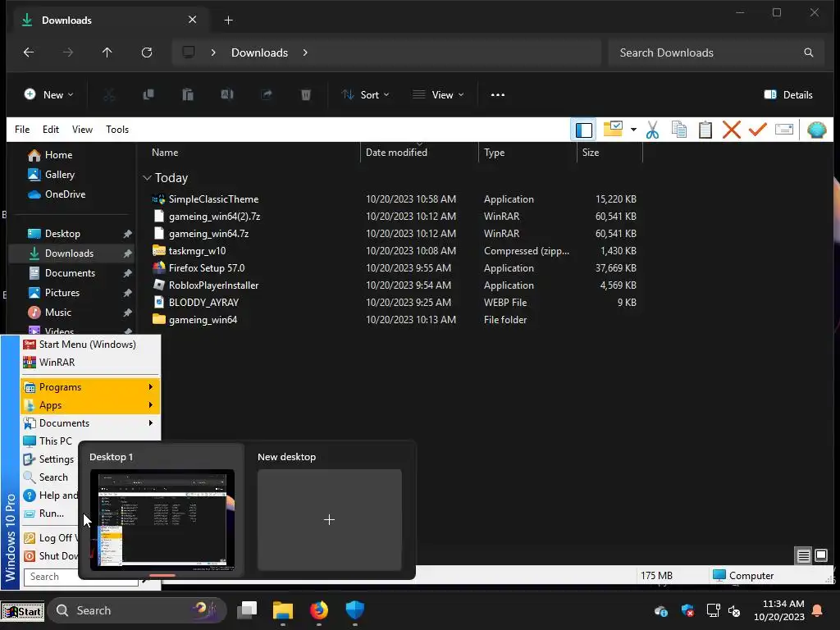The height and width of the screenshot is (630, 840).
Task: Toggle the navigation pane icon in classic toolbar
Action: [583, 130]
